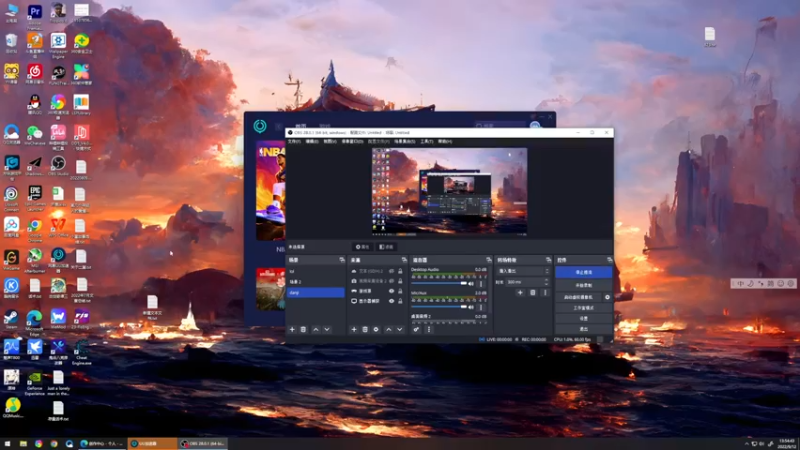Move source down in Sources panel

click(x=400, y=330)
